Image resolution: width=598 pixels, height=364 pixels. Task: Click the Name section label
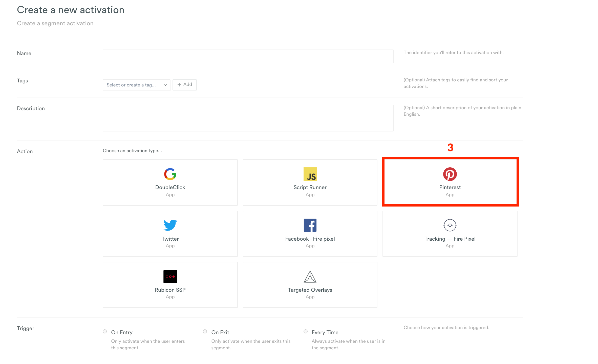(x=24, y=53)
